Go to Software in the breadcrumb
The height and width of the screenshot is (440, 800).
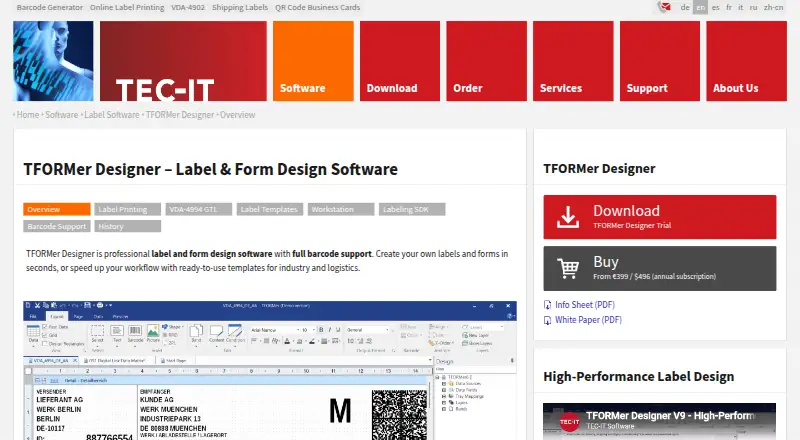(62, 115)
